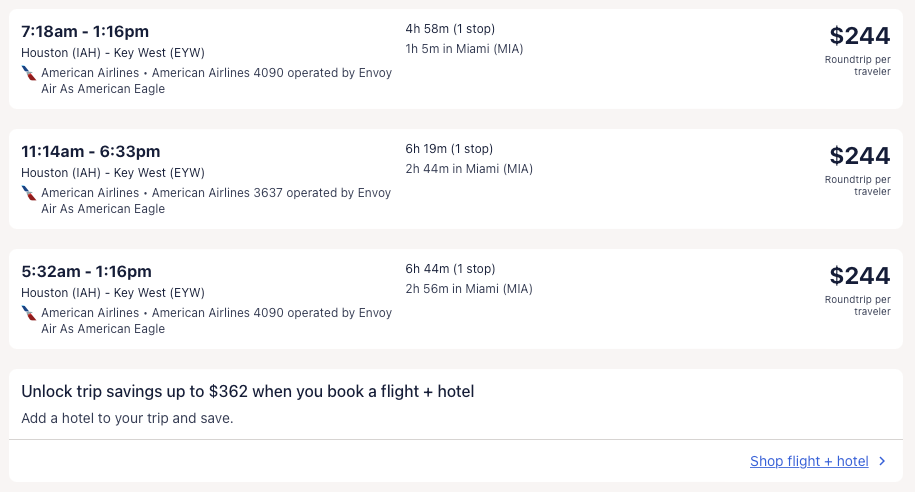The image size is (915, 492).
Task: Click the 2h 44m in Miami layover text
Action: coord(469,169)
